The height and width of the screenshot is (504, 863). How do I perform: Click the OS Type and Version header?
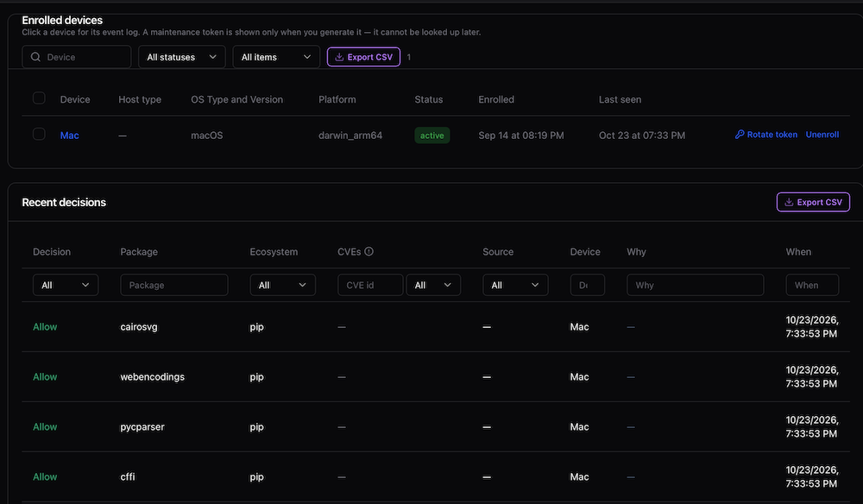pos(236,99)
